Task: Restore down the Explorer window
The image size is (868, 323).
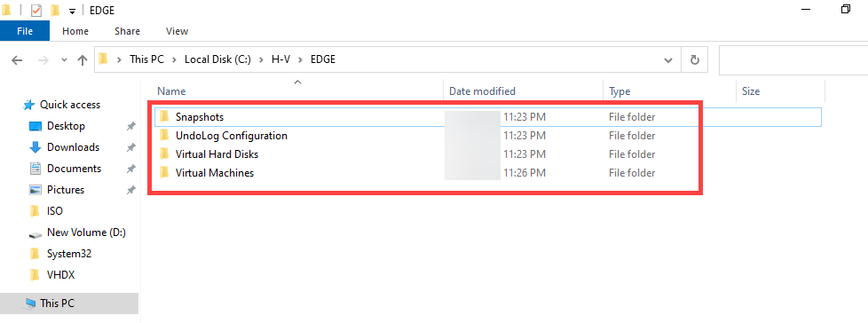Action: pyautogui.click(x=845, y=10)
